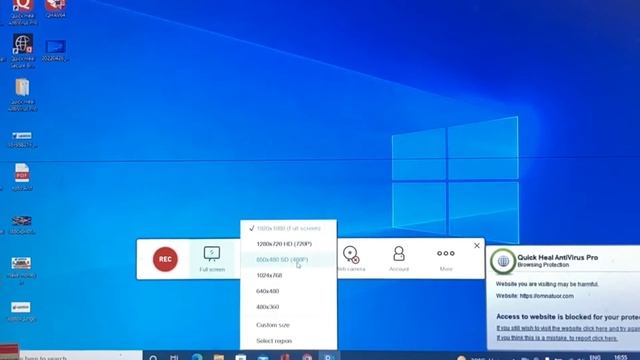Click the taskbar search box
The height and width of the screenshot is (360, 640).
pyautogui.click(x=80, y=357)
